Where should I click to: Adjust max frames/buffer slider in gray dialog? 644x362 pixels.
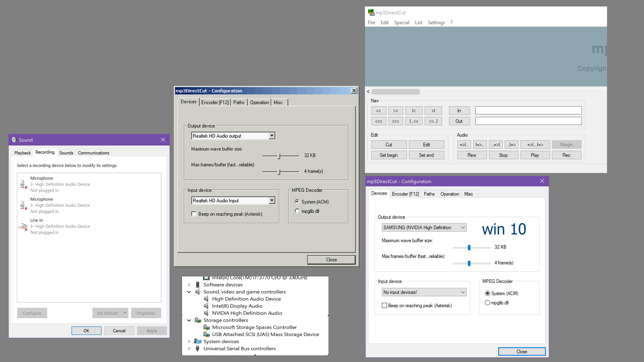point(279,172)
